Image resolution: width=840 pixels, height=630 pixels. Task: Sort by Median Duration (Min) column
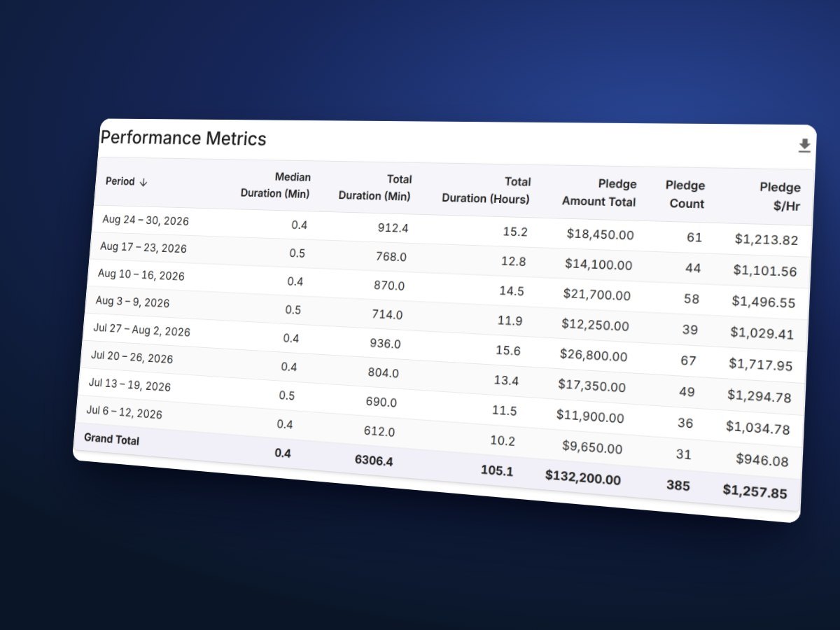coord(275,185)
